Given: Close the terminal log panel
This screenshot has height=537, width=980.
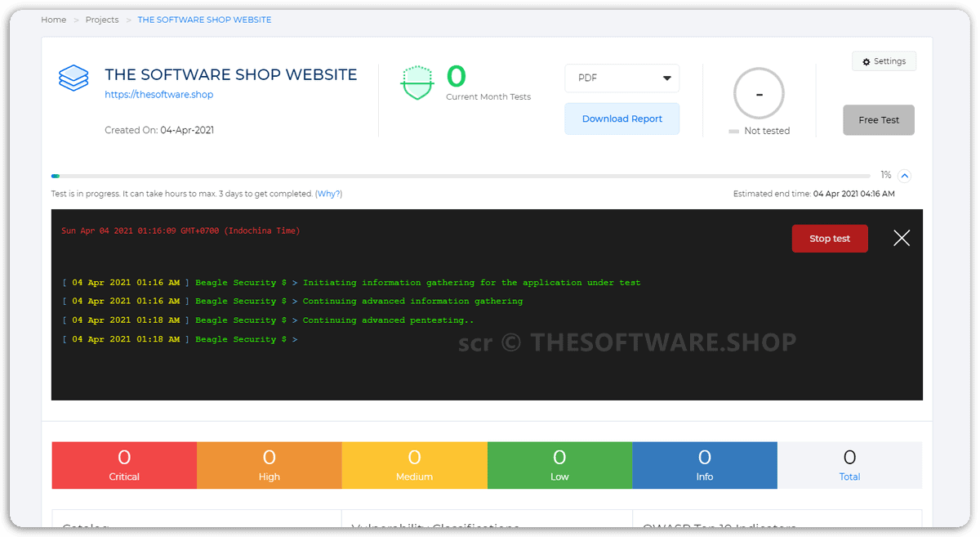Looking at the screenshot, I should (x=902, y=238).
